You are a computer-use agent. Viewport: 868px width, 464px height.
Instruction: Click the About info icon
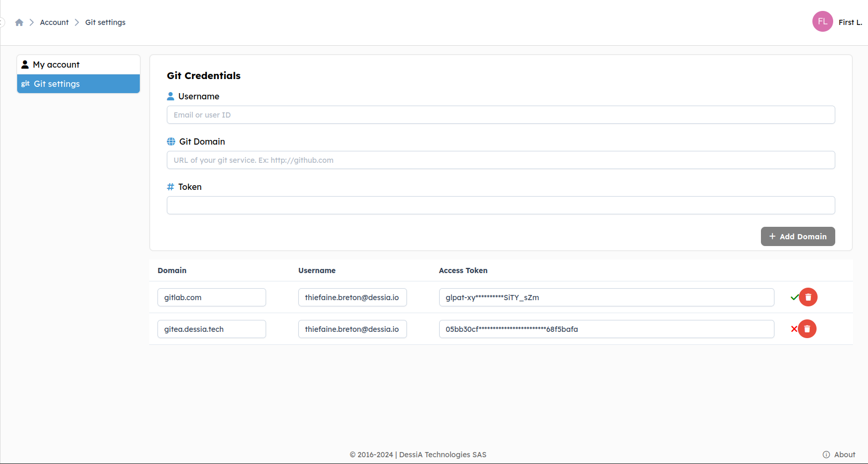point(826,455)
